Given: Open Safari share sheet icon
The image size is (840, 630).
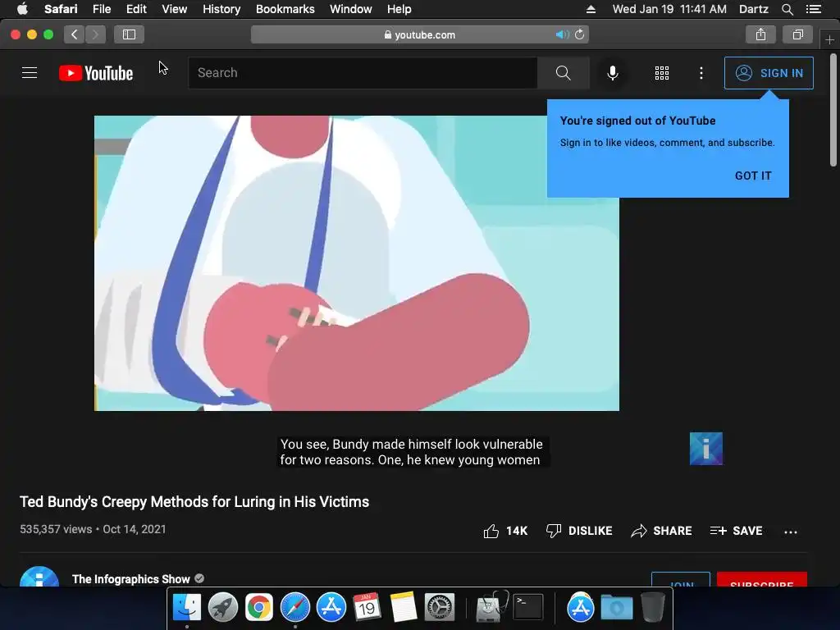Looking at the screenshot, I should pos(760,34).
